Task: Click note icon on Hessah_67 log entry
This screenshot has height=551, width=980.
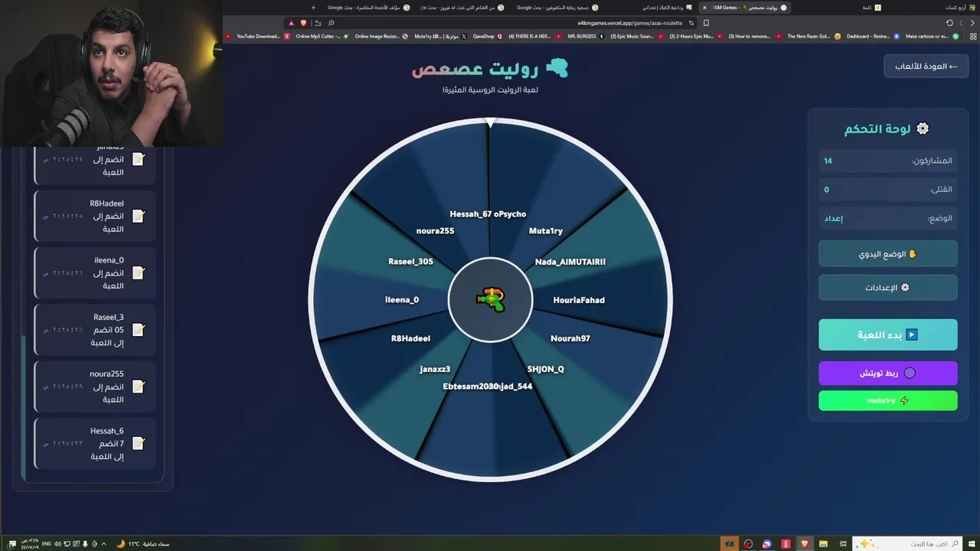Action: click(x=139, y=443)
